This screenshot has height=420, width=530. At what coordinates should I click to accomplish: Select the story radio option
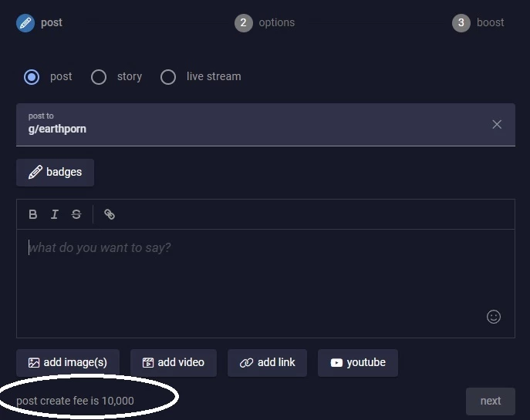[x=99, y=77]
